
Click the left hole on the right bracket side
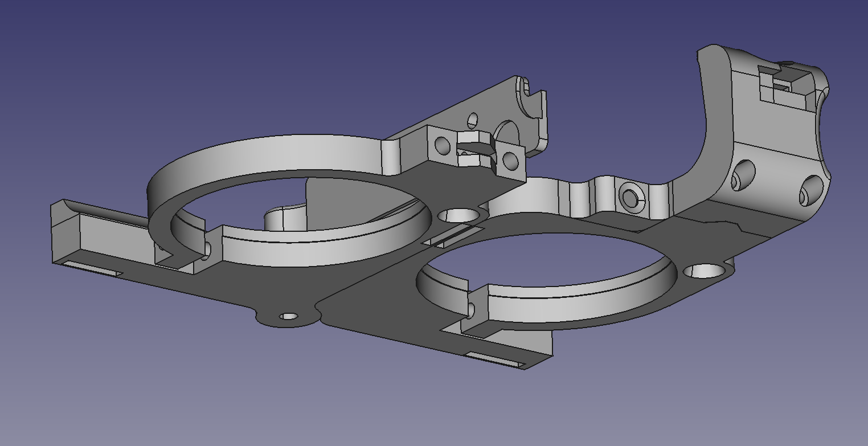[744, 175]
